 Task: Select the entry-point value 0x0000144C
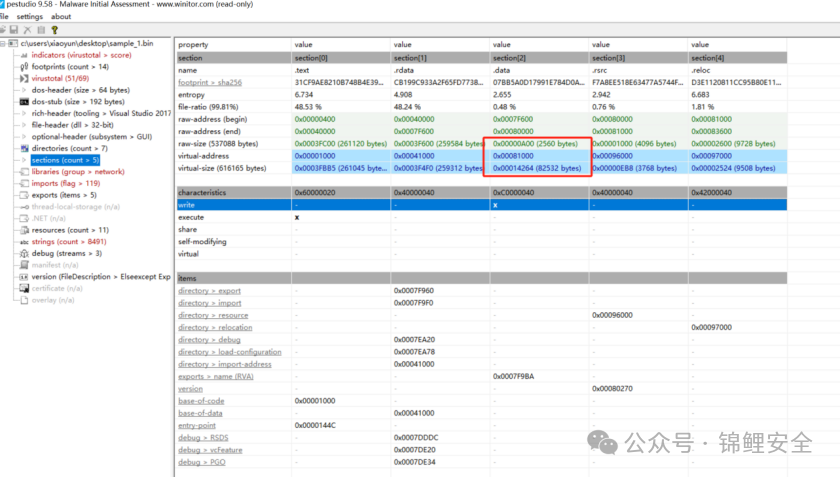tap(315, 426)
